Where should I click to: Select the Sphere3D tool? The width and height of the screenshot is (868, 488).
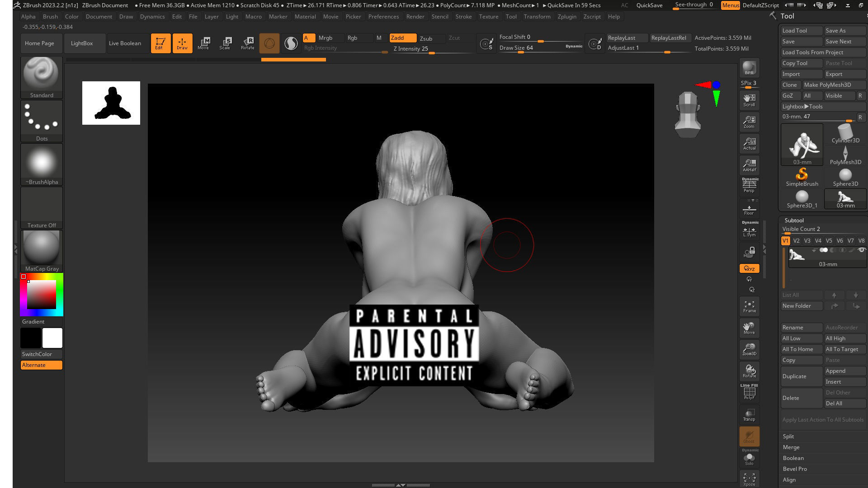tap(845, 177)
